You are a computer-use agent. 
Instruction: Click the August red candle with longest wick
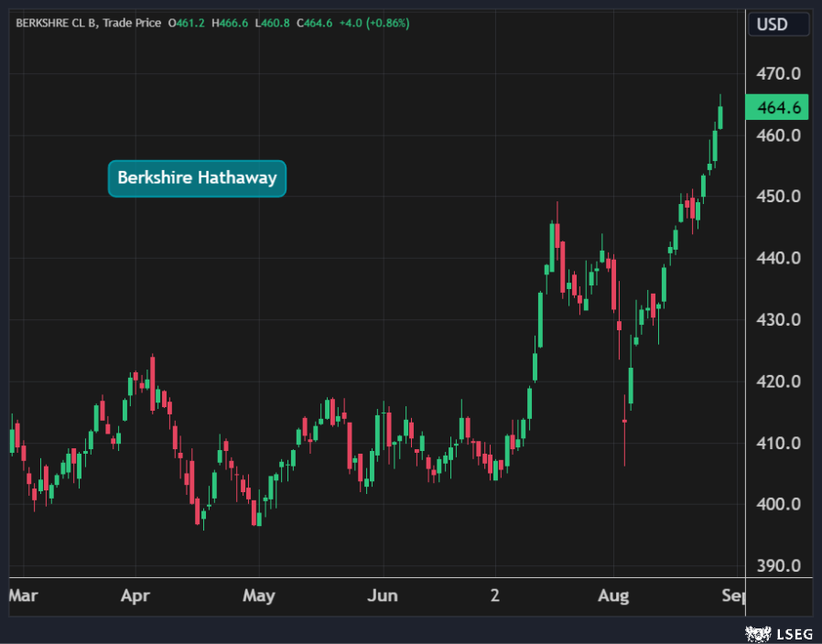624,421
